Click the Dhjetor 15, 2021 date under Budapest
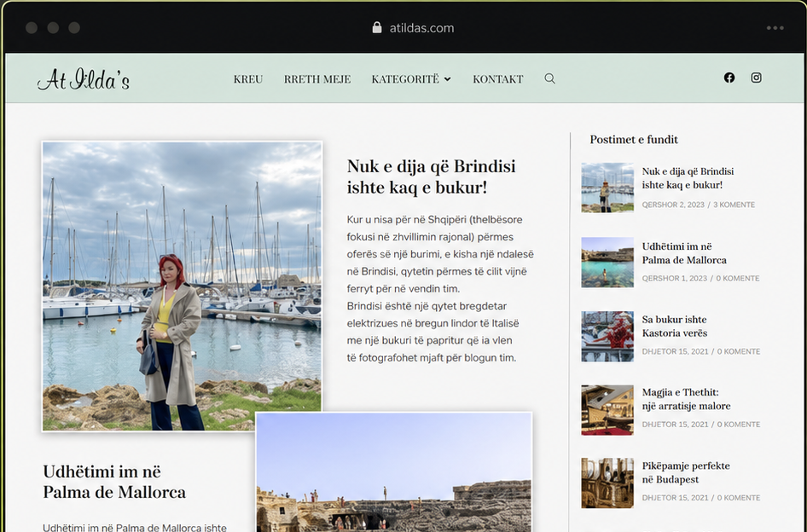The image size is (807, 532). [675, 498]
